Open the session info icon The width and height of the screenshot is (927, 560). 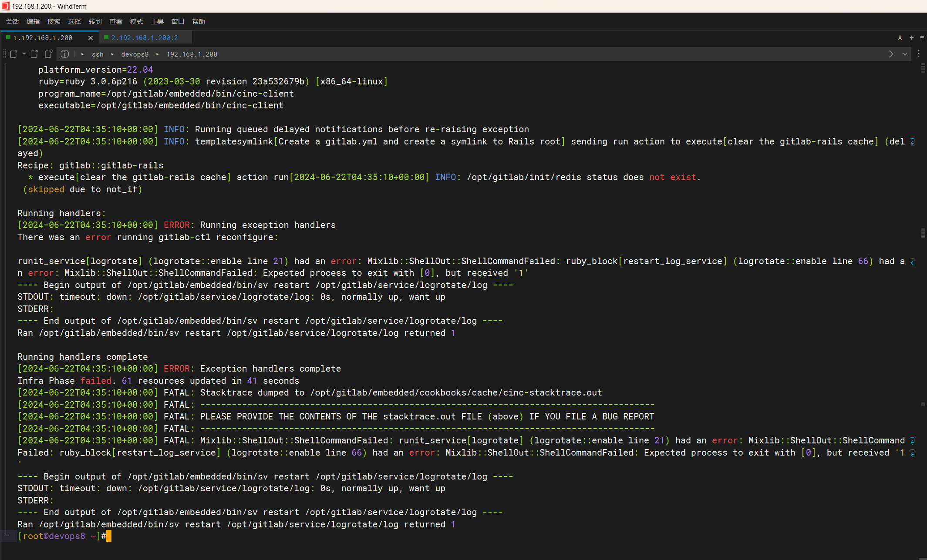click(65, 54)
